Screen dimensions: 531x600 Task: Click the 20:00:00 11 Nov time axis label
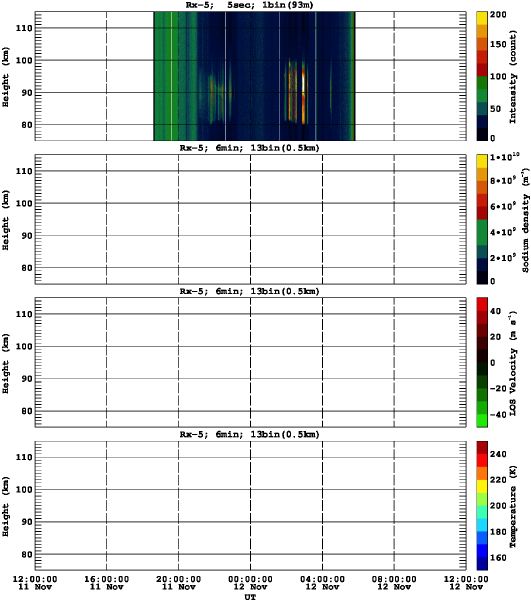coord(178,583)
